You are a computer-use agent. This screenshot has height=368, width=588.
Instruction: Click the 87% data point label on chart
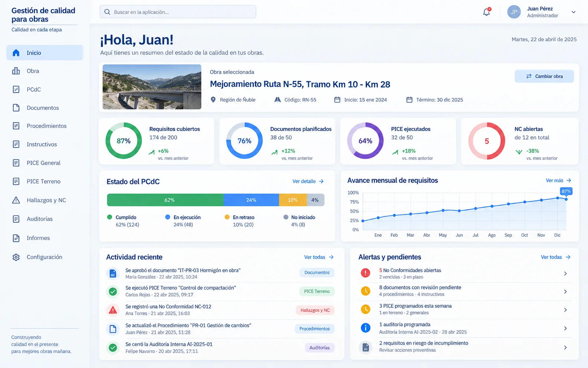(566, 191)
